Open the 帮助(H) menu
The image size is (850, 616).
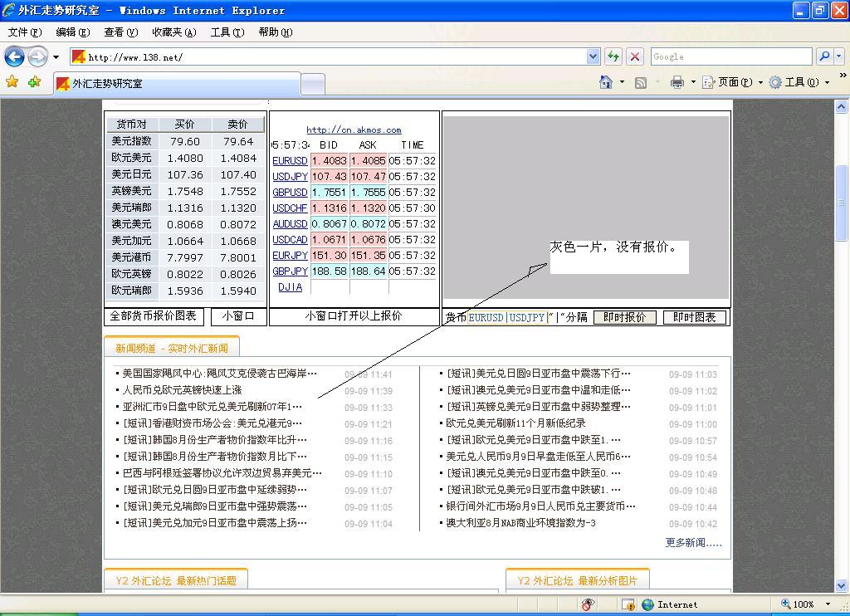(276, 32)
